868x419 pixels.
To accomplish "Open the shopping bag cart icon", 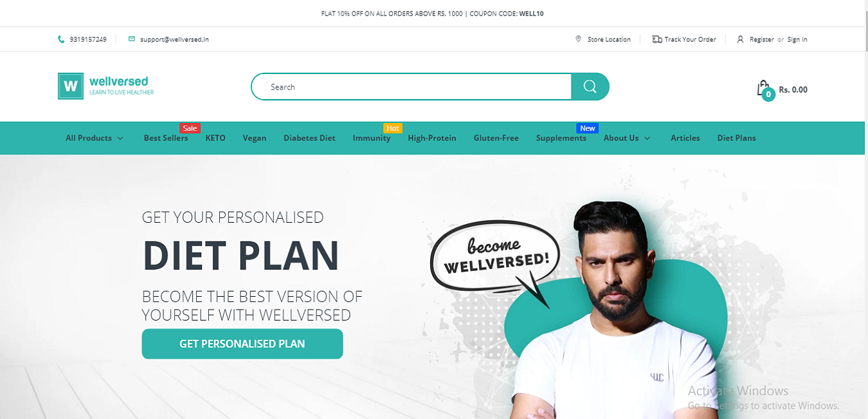I will (x=764, y=90).
